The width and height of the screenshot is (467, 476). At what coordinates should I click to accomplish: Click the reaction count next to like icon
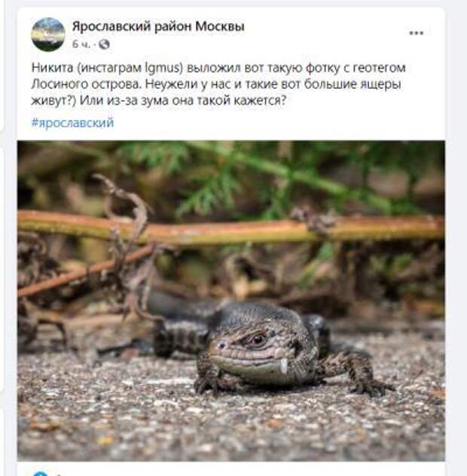point(58,474)
